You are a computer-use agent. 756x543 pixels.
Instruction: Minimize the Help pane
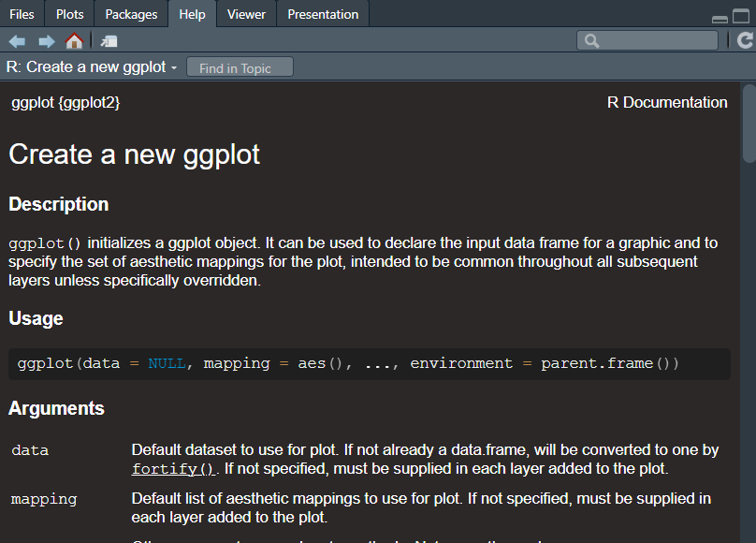[x=720, y=19]
